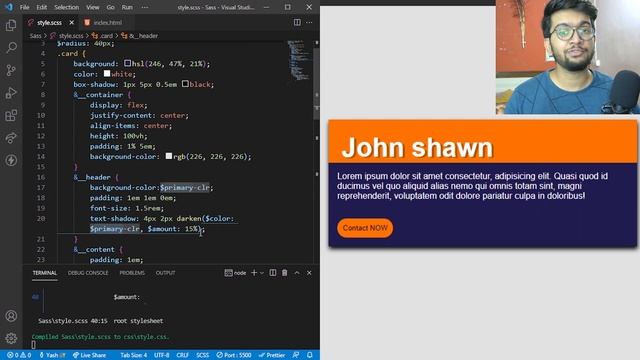Open feedback icon in status bar
The width and height of the screenshot is (640, 360).
(x=296, y=355)
